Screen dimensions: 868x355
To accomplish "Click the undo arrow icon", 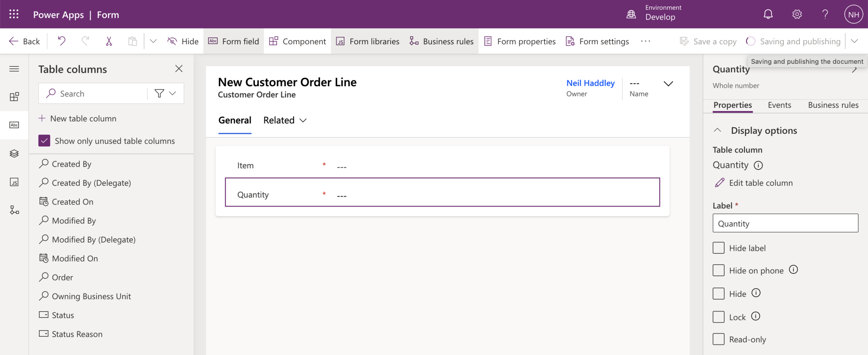I will click(x=61, y=41).
